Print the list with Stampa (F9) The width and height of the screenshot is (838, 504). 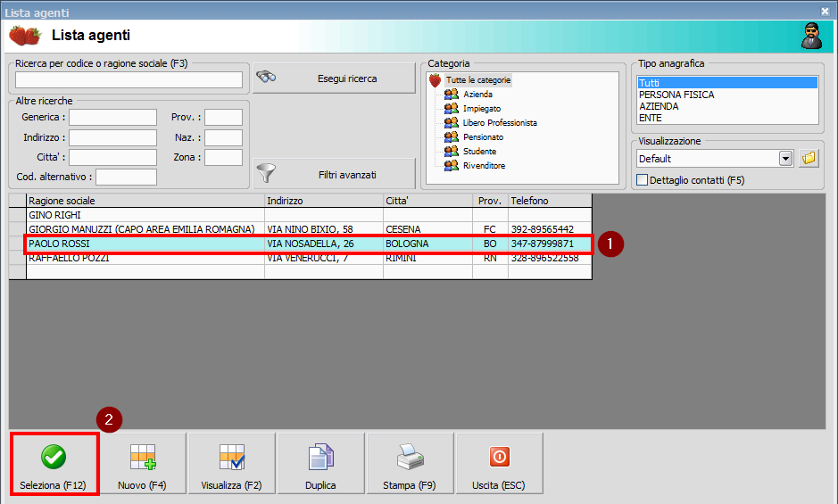pos(410,464)
